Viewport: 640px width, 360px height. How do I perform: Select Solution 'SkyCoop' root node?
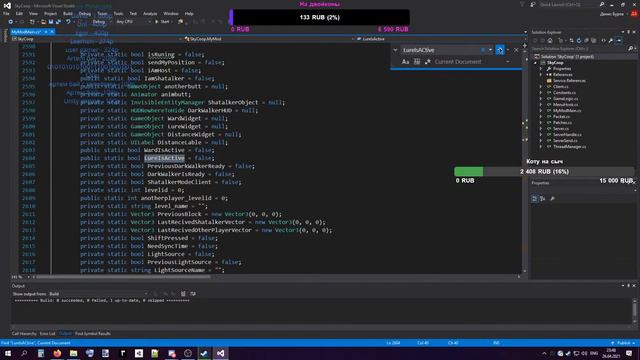(567, 57)
